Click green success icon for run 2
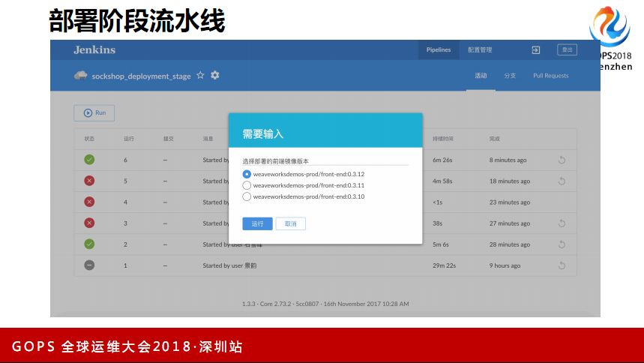Image resolution: width=644 pixels, height=363 pixels. pos(89,244)
